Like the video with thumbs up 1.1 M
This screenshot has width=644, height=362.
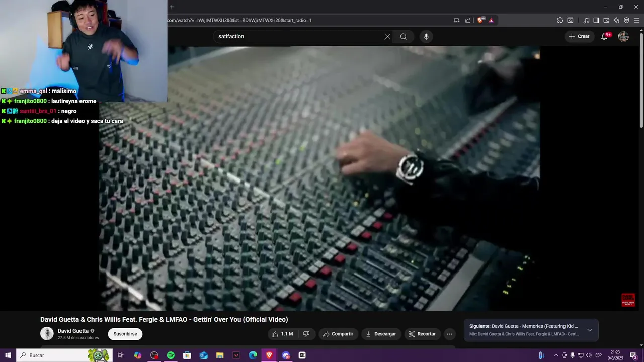(x=282, y=334)
